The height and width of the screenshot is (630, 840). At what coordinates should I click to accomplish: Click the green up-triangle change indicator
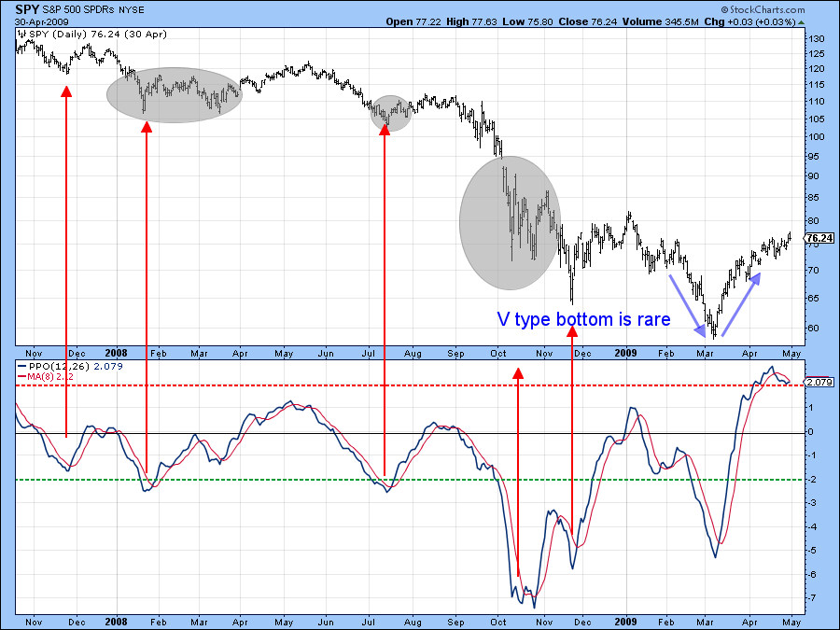[x=801, y=22]
